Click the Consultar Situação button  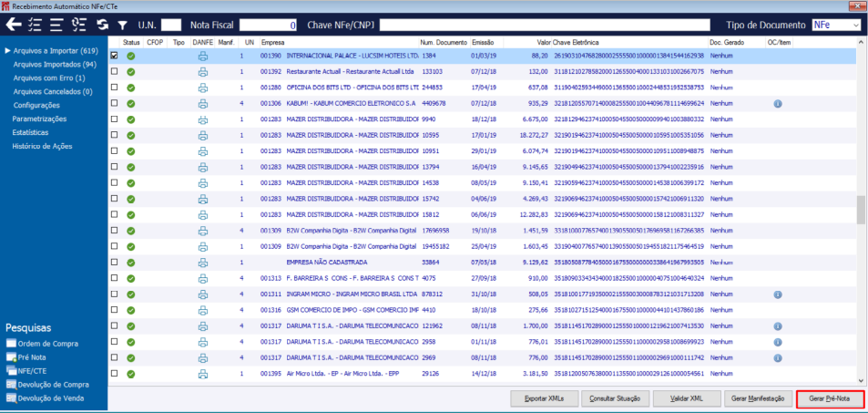[x=615, y=398]
